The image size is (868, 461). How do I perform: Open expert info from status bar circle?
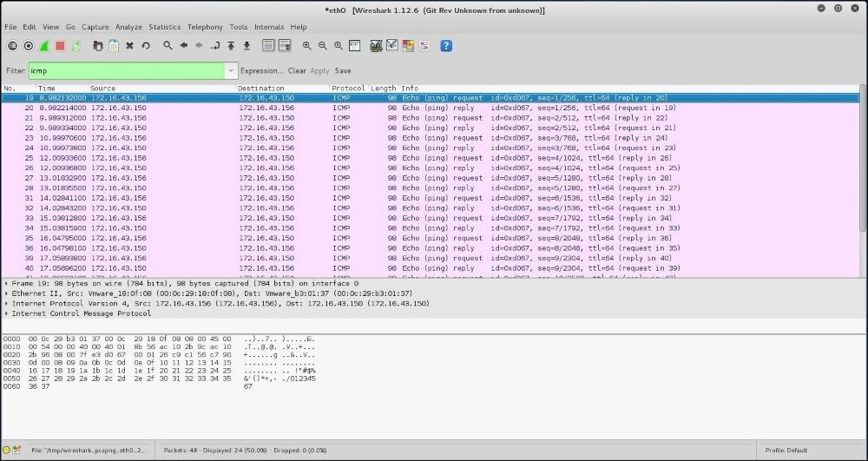point(7,451)
